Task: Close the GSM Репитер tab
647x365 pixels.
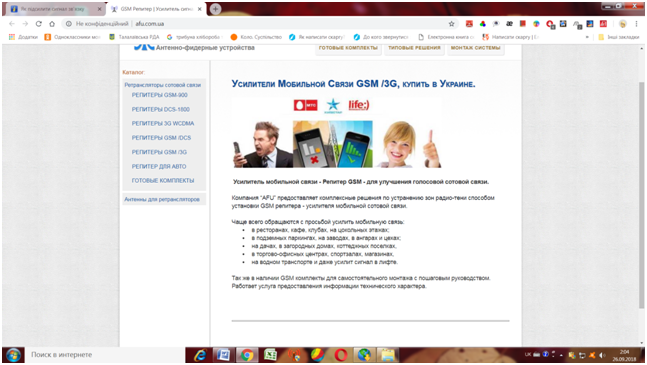Action: [199, 9]
